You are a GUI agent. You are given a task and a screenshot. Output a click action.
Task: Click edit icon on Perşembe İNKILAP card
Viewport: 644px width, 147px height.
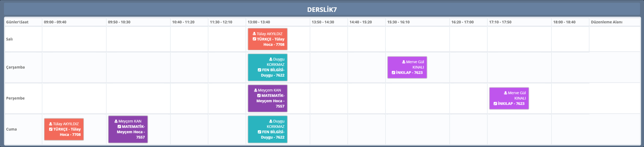[495, 104]
